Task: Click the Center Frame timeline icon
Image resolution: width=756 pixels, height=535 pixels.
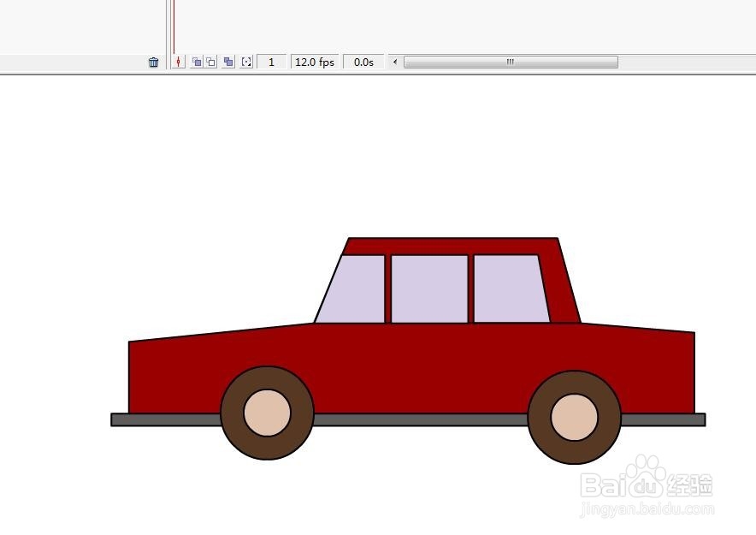Action: pos(179,62)
